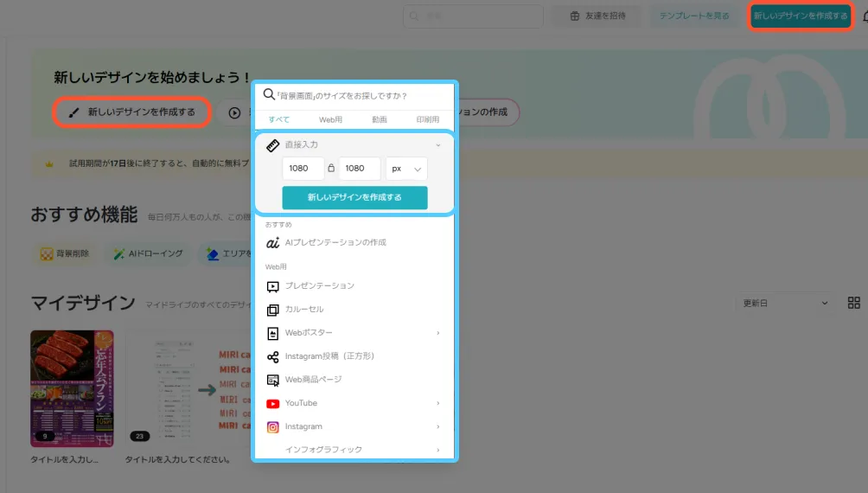Collapse the 直接入力 section chevron
The height and width of the screenshot is (493, 868).
[438, 145]
